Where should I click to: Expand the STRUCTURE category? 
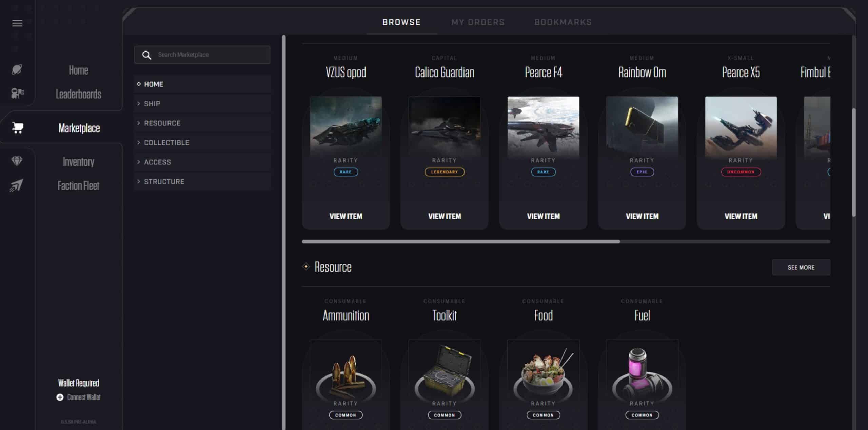pos(202,182)
